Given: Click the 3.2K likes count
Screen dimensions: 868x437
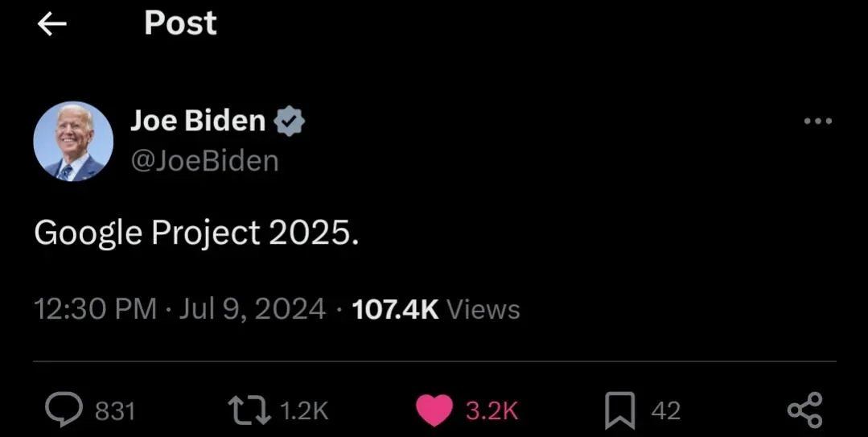Looking at the screenshot, I should (492, 411).
